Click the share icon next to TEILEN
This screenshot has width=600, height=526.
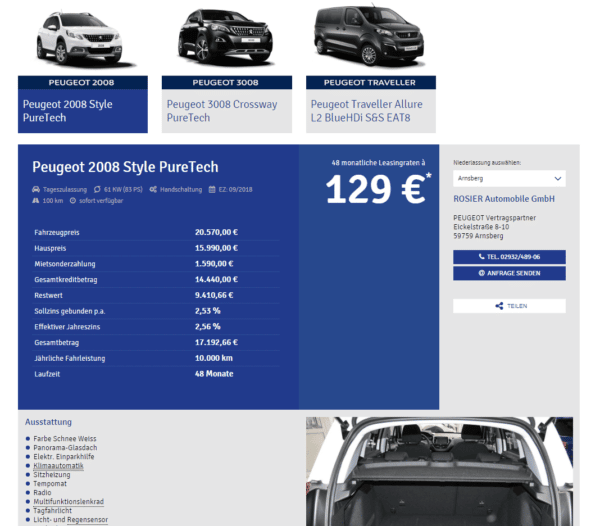pyautogui.click(x=499, y=306)
